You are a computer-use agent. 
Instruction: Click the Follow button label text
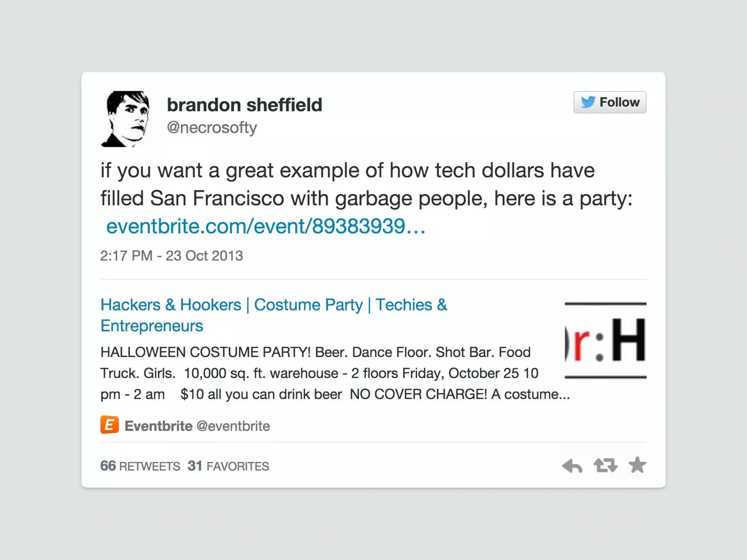[x=619, y=102]
